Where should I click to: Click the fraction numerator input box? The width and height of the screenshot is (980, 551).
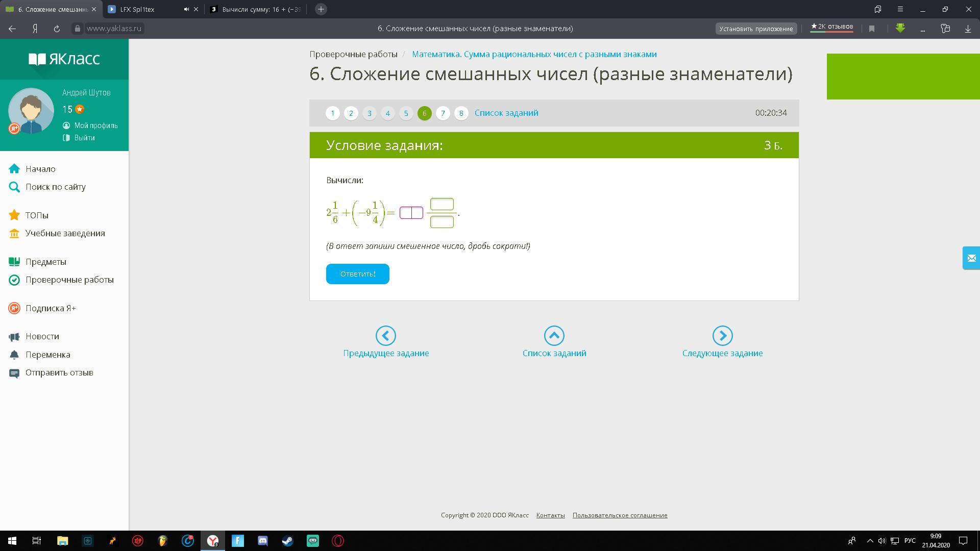442,204
